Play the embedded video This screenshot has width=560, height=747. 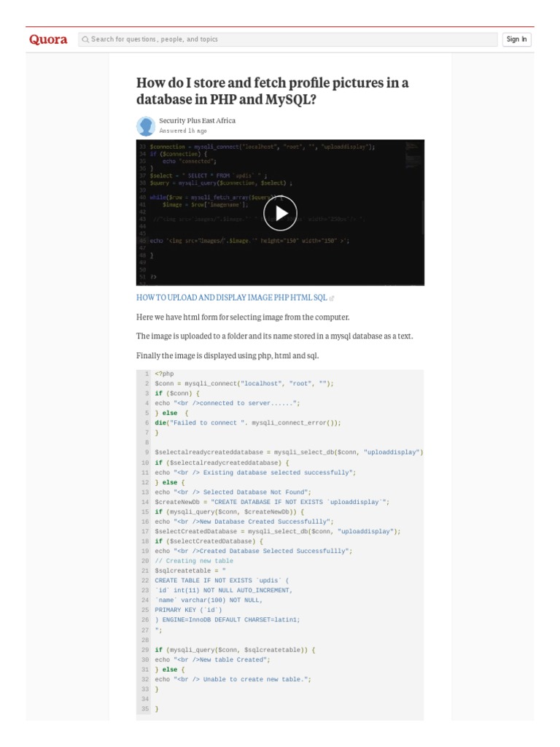coord(280,213)
